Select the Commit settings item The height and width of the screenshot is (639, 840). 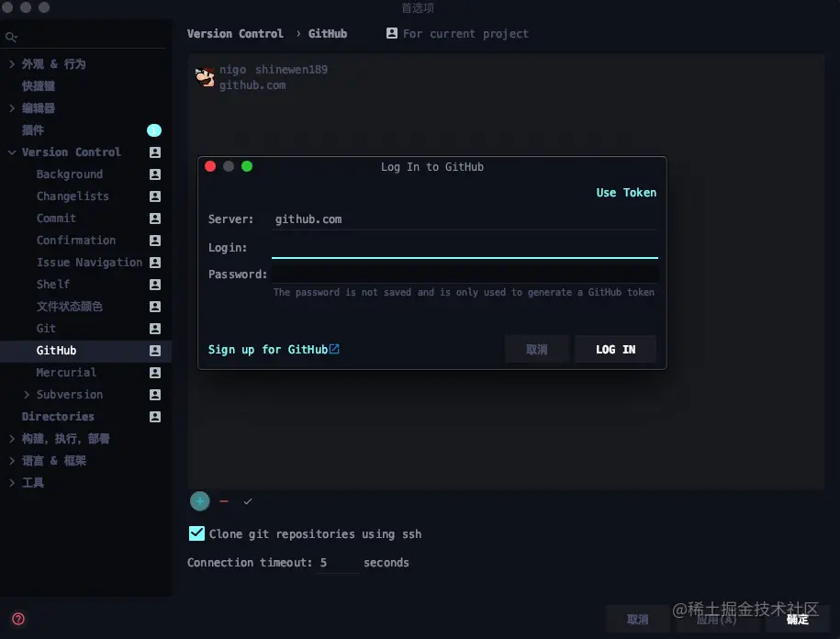(x=56, y=218)
